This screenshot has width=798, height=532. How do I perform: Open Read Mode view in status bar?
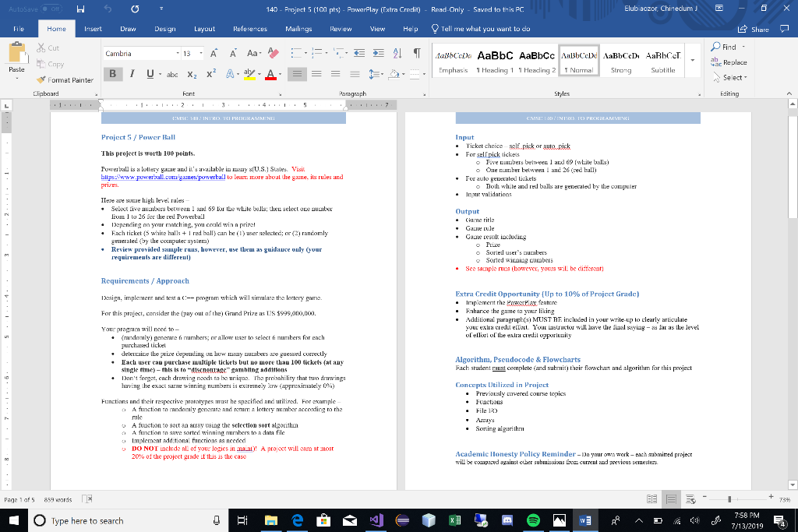[x=651, y=499]
